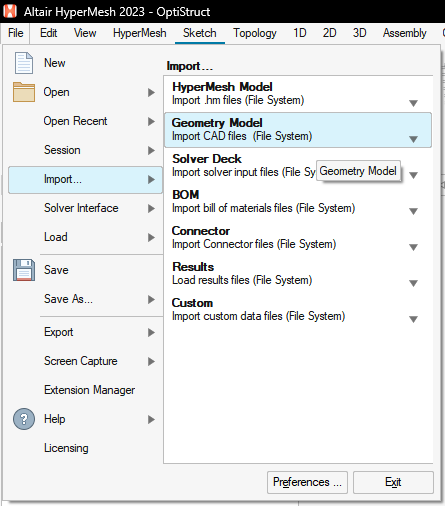Image resolution: width=445 pixels, height=506 pixels.
Task: Open the Sketch ribbon tab
Action: click(200, 33)
